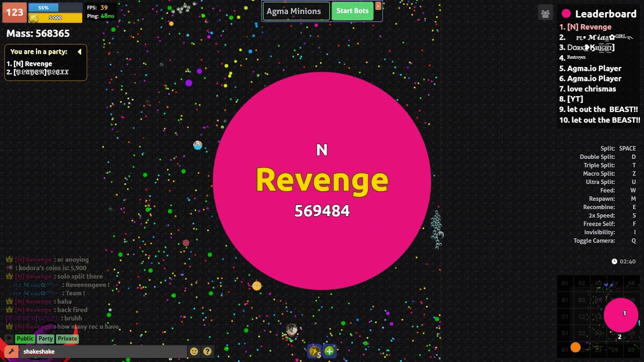Switch to the Public chat tab

[x=25, y=339]
